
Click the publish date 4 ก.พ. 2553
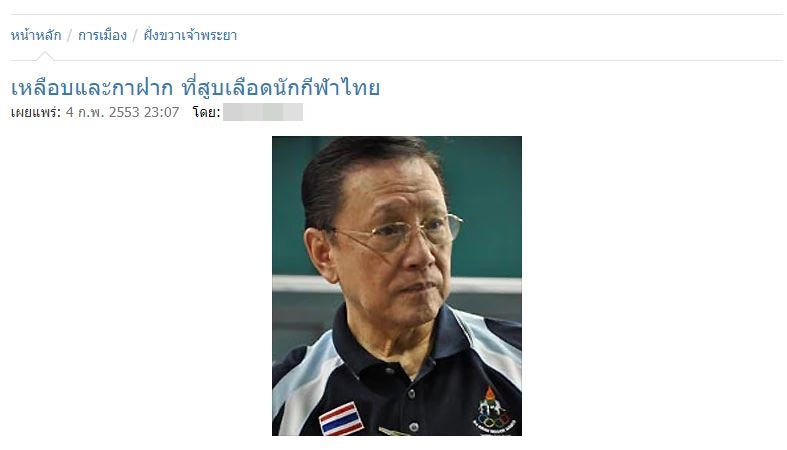(x=102, y=112)
